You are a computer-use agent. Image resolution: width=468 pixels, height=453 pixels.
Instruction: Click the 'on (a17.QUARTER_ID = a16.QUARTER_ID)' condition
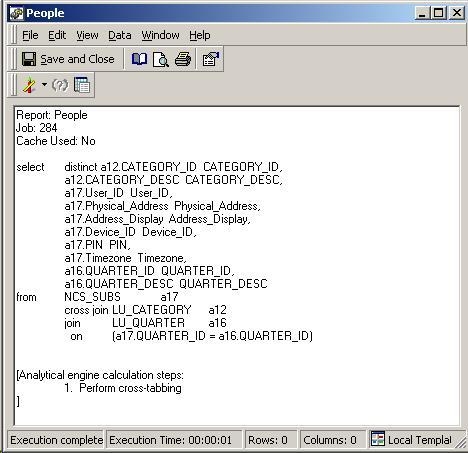click(191, 336)
